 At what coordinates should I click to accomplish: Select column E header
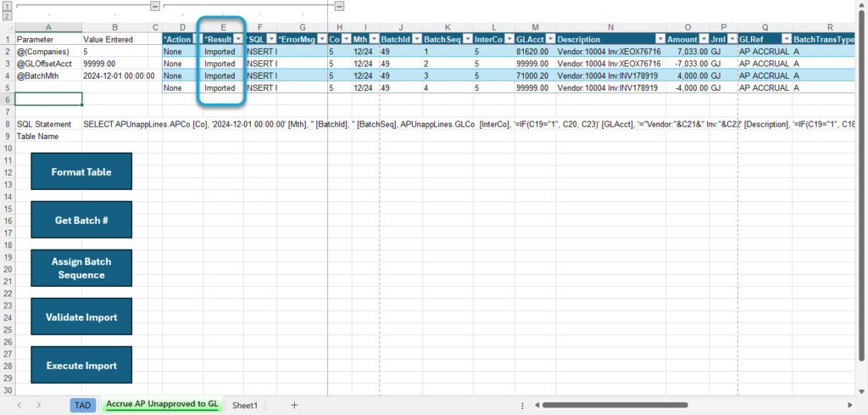point(223,27)
